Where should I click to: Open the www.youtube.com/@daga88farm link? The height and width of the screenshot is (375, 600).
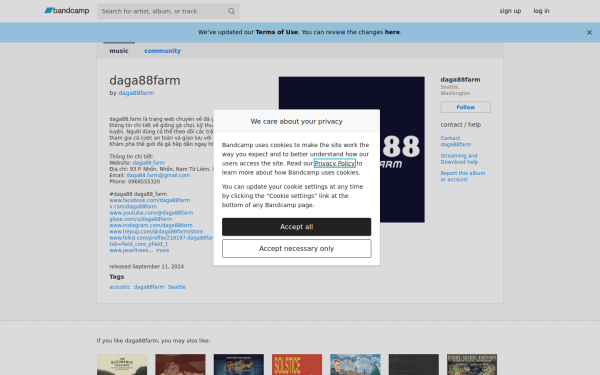(151, 213)
